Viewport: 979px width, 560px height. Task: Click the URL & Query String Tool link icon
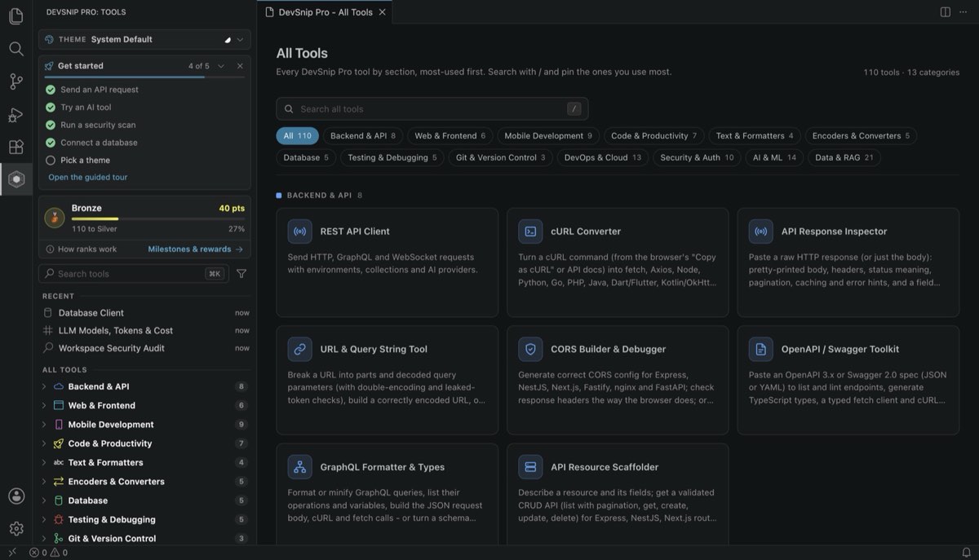click(x=299, y=349)
